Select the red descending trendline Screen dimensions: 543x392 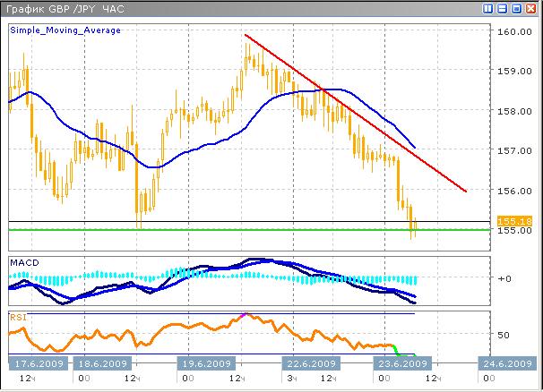tap(358, 115)
